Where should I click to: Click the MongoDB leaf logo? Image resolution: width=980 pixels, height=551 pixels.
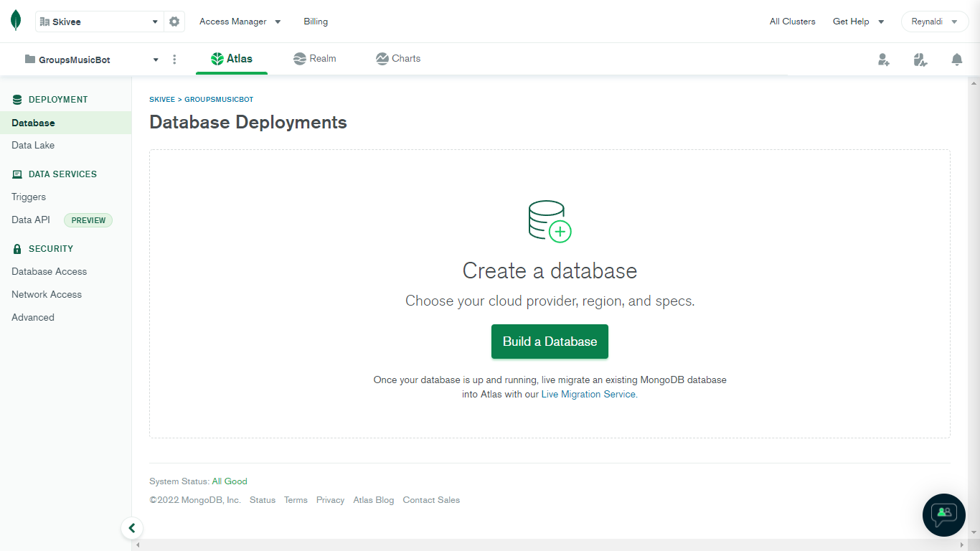(x=16, y=21)
